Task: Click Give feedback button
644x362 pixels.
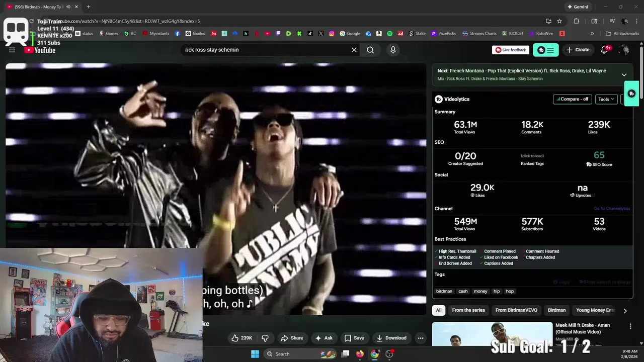Action: tap(511, 50)
